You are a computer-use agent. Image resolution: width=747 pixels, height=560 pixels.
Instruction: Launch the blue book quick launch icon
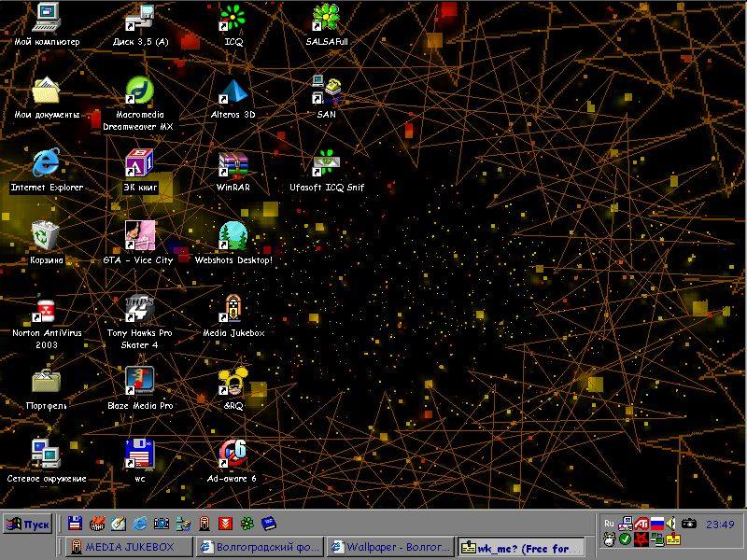(x=269, y=524)
